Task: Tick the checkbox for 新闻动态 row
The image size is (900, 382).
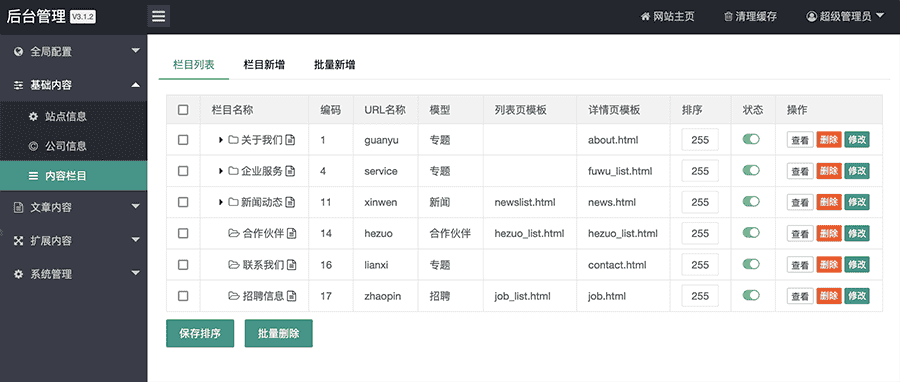Action: coord(183,202)
